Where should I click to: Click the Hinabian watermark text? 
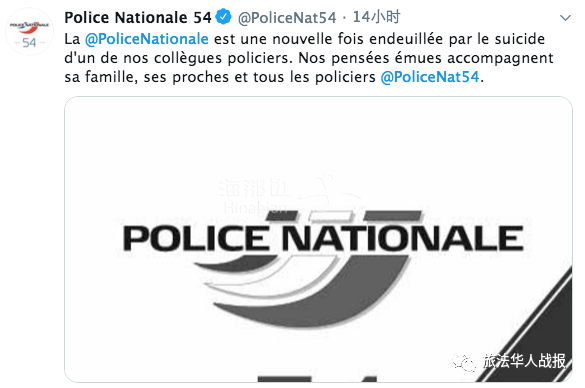click(x=256, y=207)
